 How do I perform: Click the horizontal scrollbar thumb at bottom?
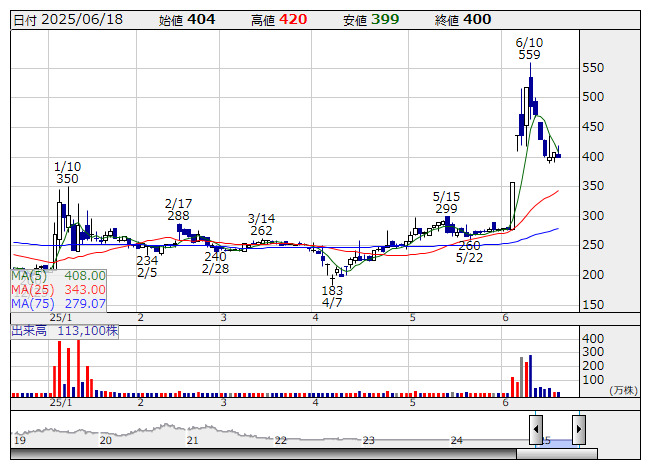[557, 454]
